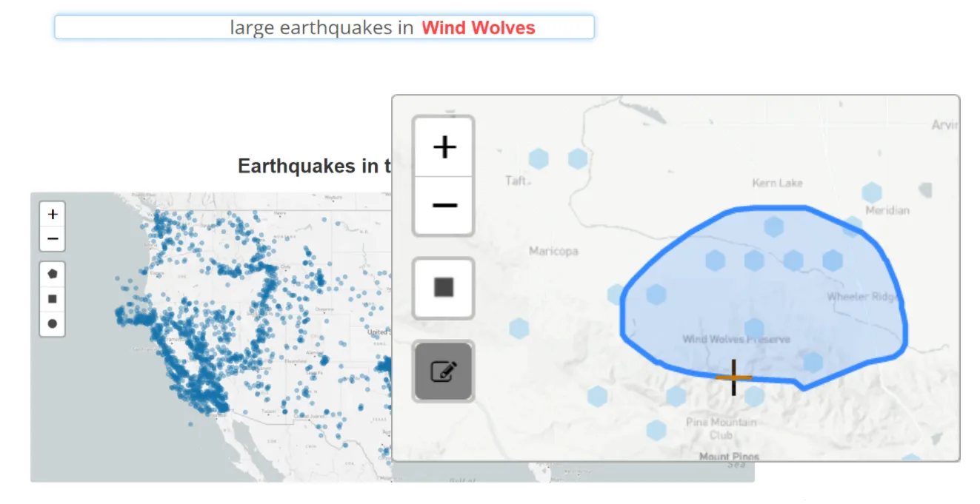Click the Meridian label on the map
This screenshot has height=504, width=980.
[x=887, y=210]
